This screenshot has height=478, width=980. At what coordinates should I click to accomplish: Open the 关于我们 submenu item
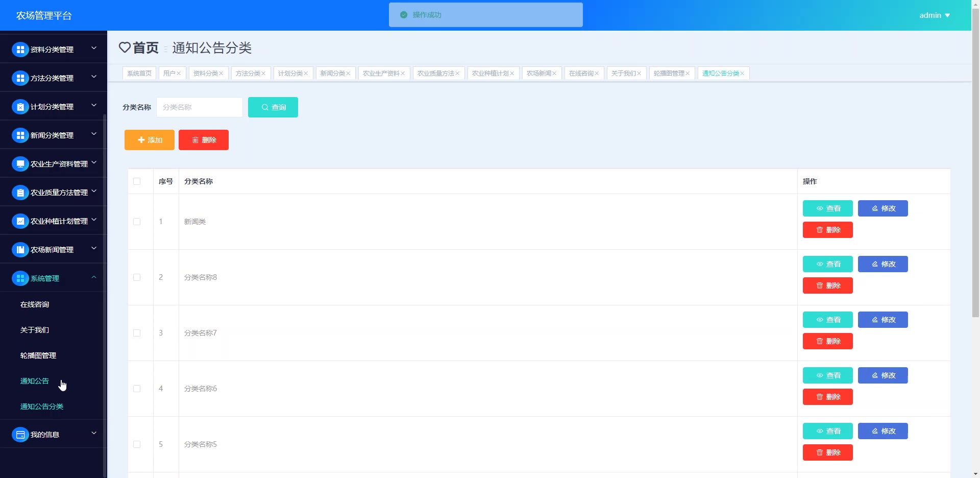(35, 330)
